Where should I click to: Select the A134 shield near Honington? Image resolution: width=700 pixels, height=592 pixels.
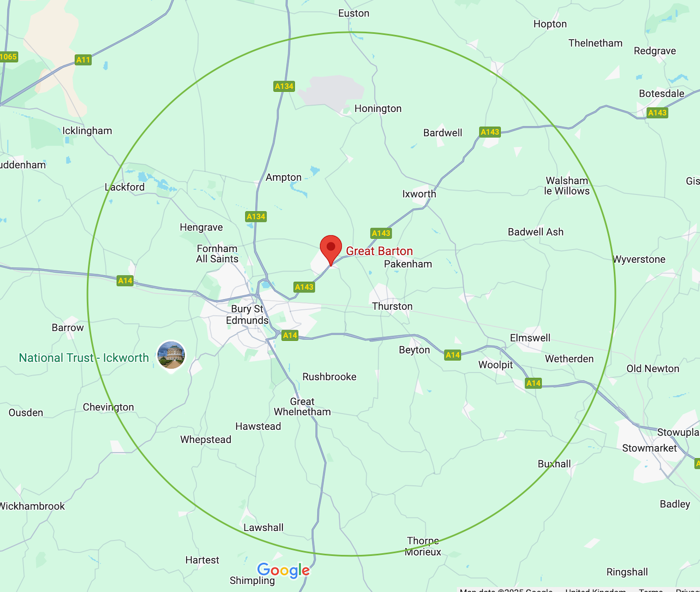[284, 86]
